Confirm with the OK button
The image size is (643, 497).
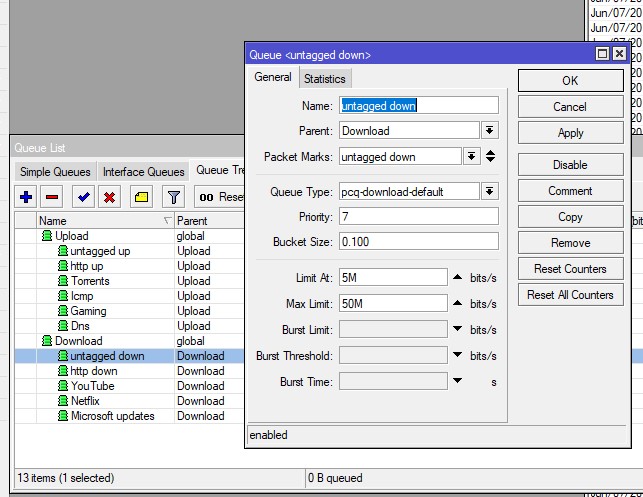[x=570, y=80]
